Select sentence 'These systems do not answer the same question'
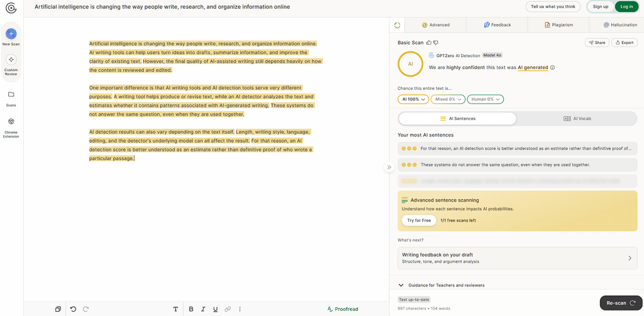 pos(518,165)
